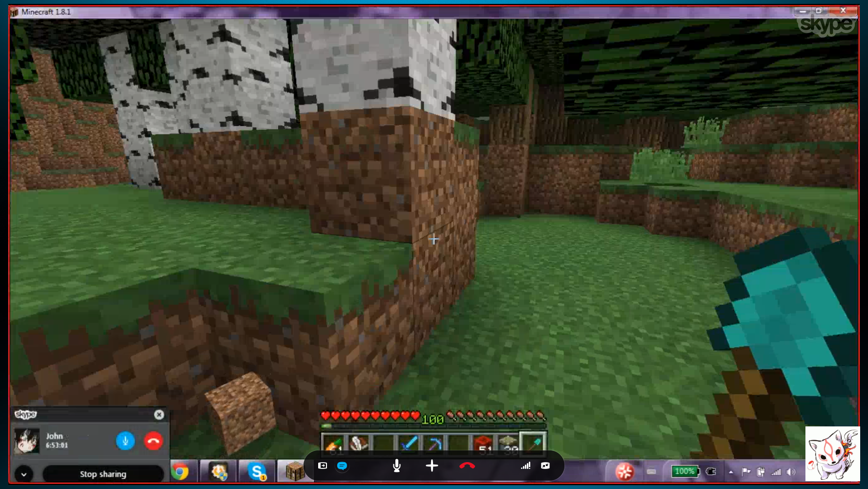Click the 100% battery indicator
The image size is (868, 489).
pyautogui.click(x=685, y=471)
